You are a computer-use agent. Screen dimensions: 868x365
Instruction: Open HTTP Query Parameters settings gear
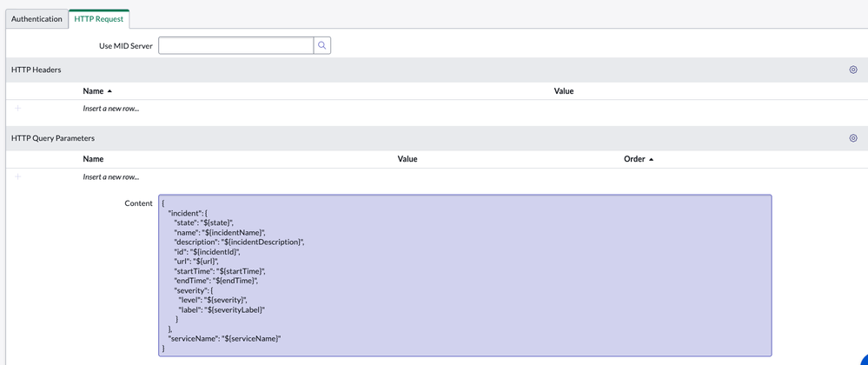pos(853,138)
